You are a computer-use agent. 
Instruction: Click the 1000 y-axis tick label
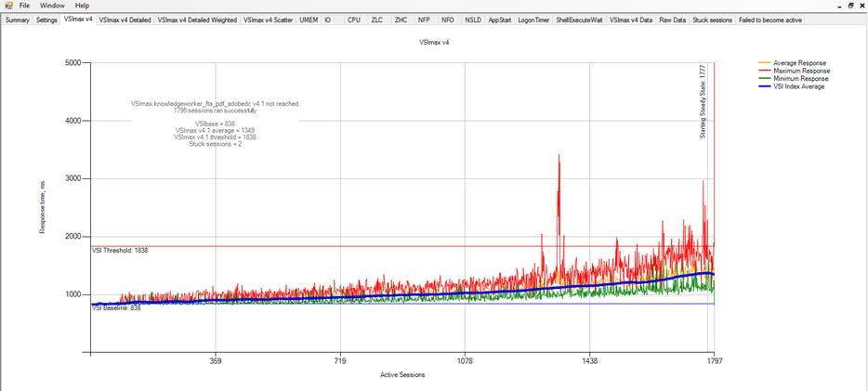tap(73, 294)
